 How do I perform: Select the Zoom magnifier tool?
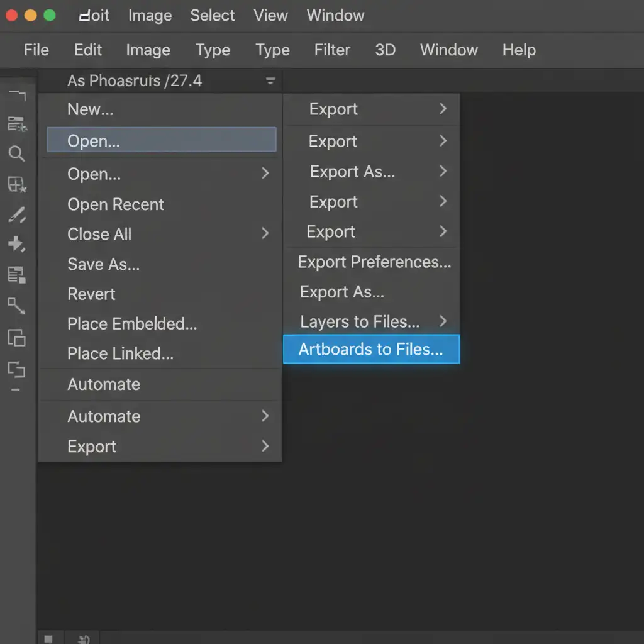point(16,153)
